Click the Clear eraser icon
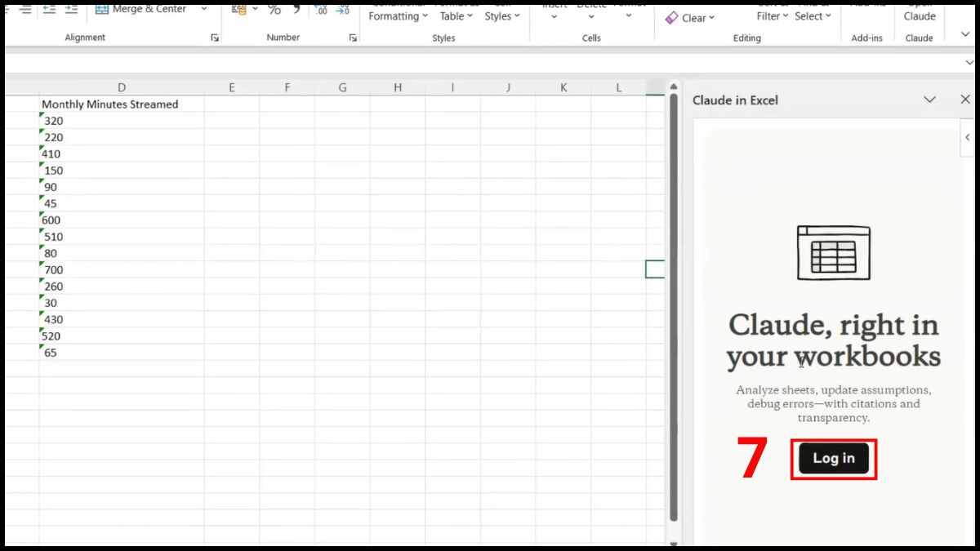 [671, 17]
